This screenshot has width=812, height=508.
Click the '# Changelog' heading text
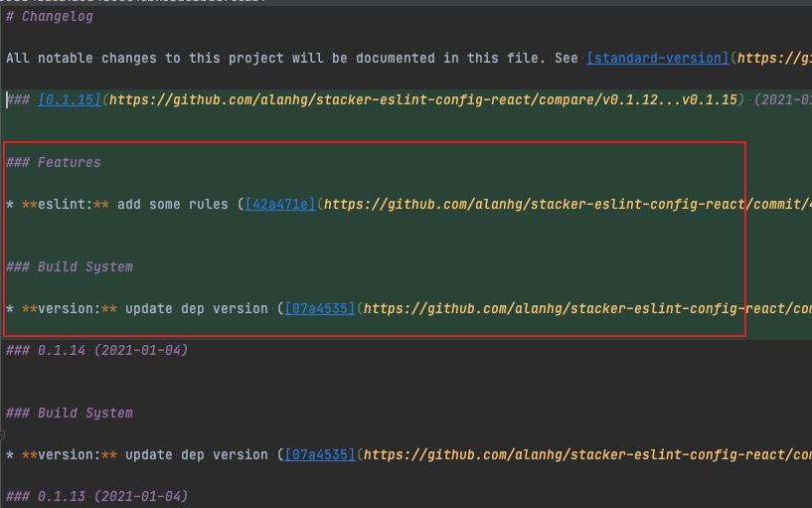pyautogui.click(x=50, y=17)
